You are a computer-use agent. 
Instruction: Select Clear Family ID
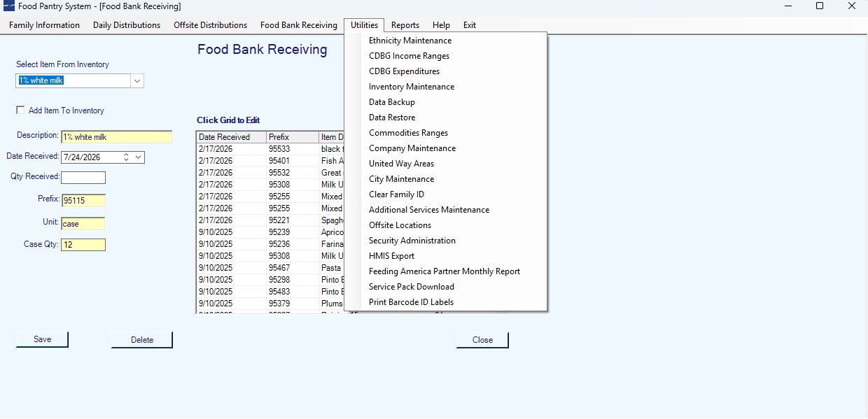click(446, 194)
